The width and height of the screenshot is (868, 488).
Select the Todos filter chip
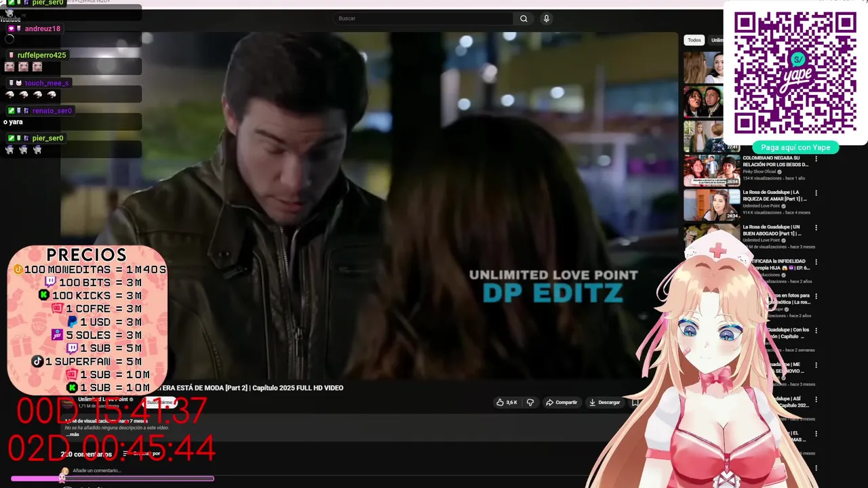pos(694,40)
